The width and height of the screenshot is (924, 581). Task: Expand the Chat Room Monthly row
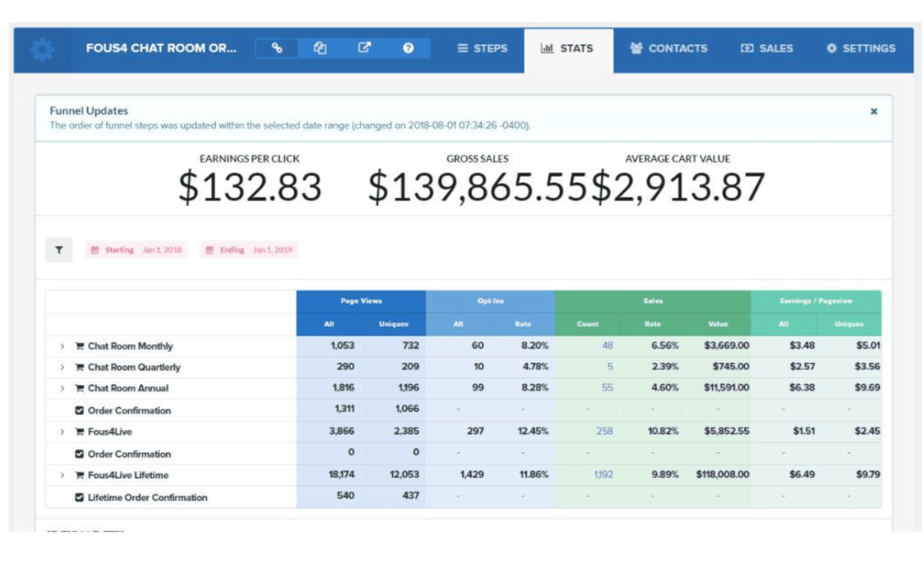62,346
